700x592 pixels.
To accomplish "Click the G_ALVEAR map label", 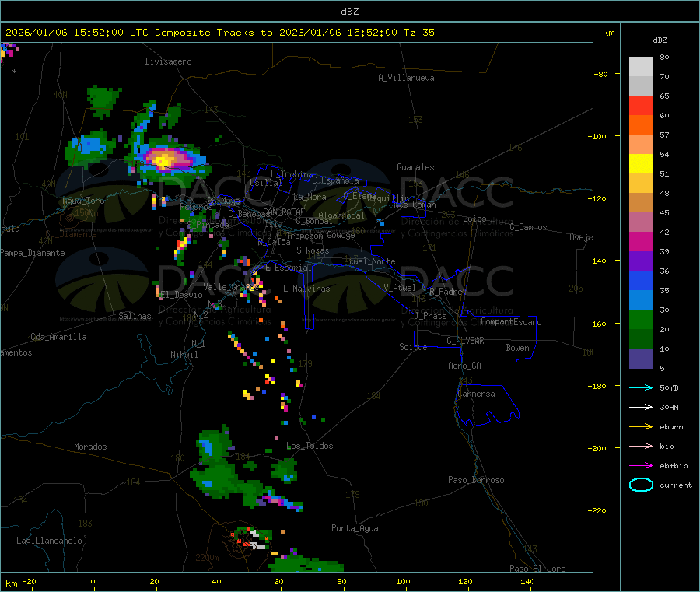I will [465, 341].
